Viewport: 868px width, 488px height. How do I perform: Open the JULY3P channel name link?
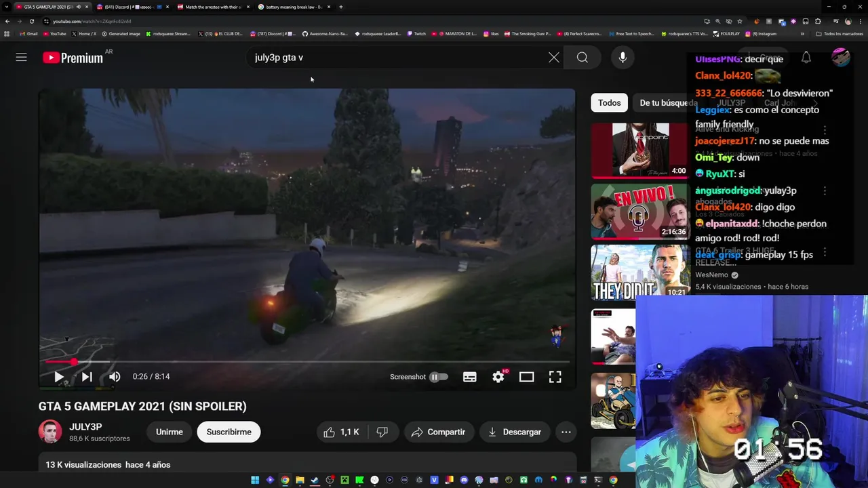click(85, 427)
